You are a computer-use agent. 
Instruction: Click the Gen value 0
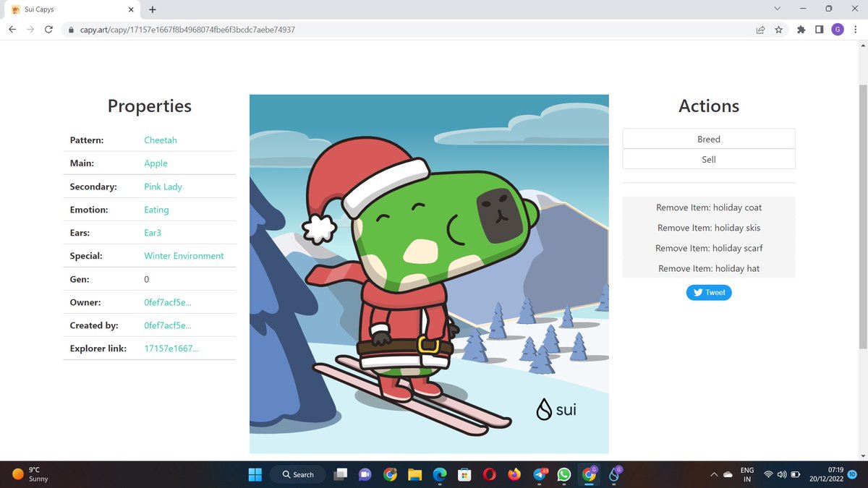[x=147, y=279]
